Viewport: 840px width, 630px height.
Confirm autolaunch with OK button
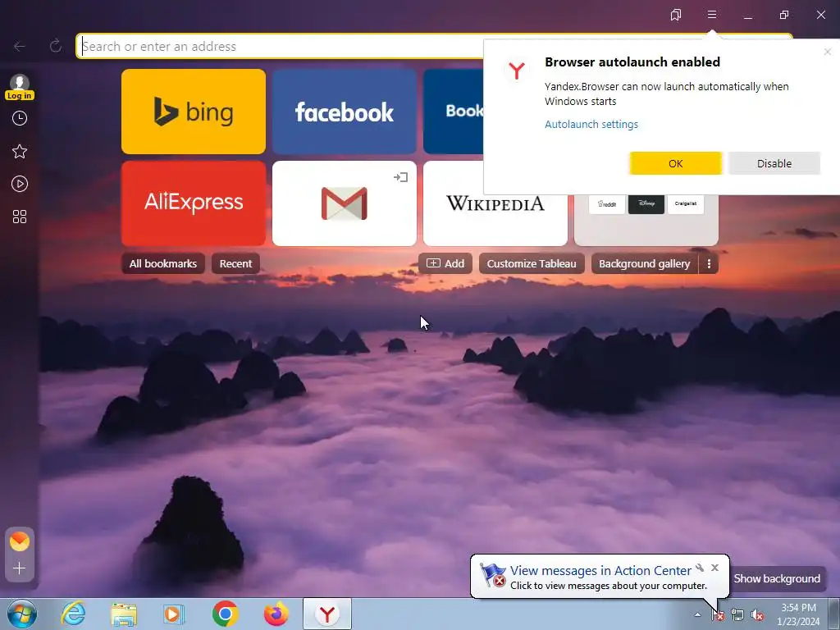pos(676,163)
